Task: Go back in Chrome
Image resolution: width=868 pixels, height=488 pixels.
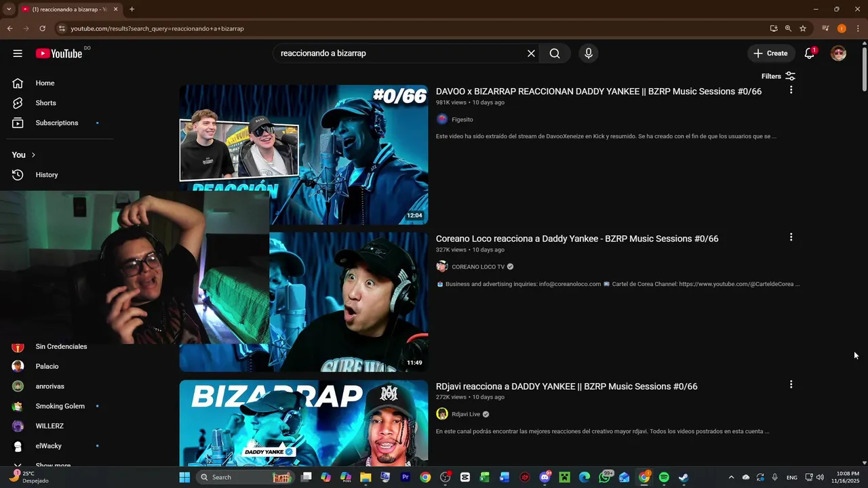Action: (x=9, y=28)
